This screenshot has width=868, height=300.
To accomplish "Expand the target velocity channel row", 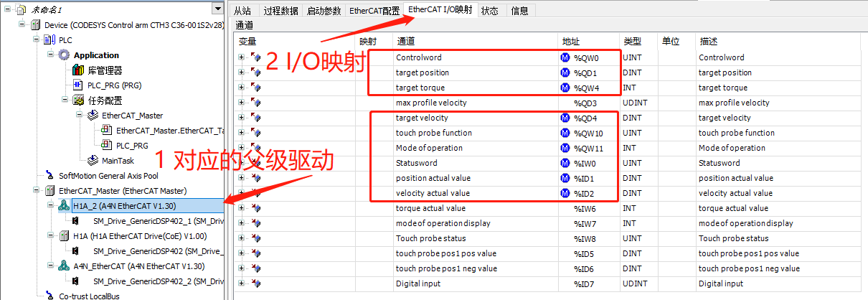I will pos(242,118).
